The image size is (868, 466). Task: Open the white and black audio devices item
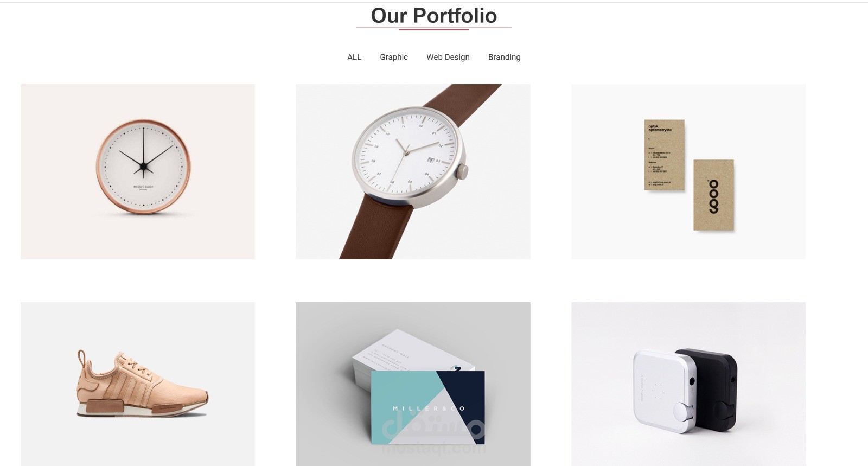[x=688, y=384]
